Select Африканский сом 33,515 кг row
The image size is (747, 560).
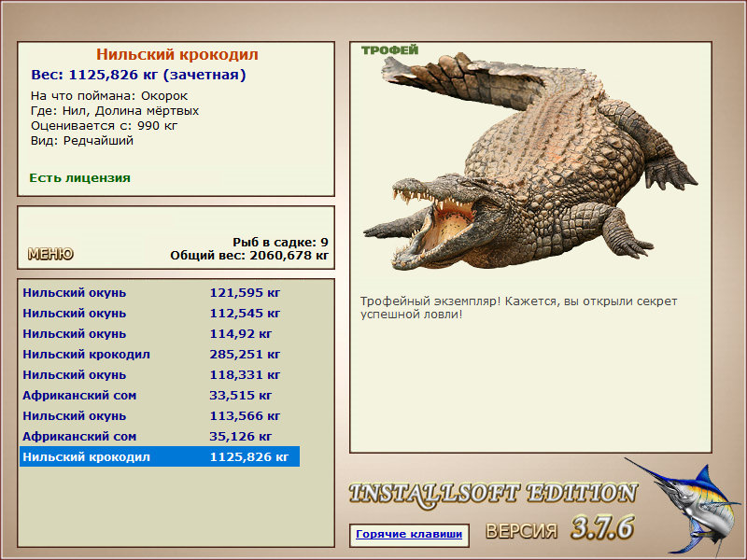pyautogui.click(x=160, y=395)
